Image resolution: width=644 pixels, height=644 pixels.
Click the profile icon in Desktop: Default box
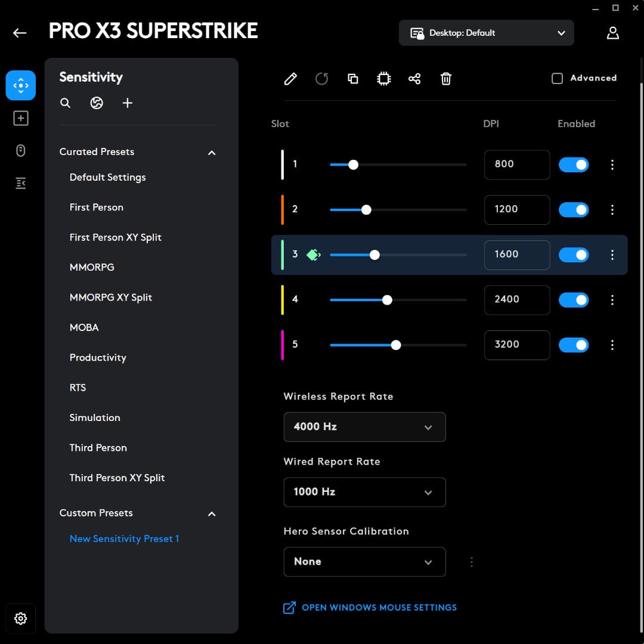tap(417, 33)
